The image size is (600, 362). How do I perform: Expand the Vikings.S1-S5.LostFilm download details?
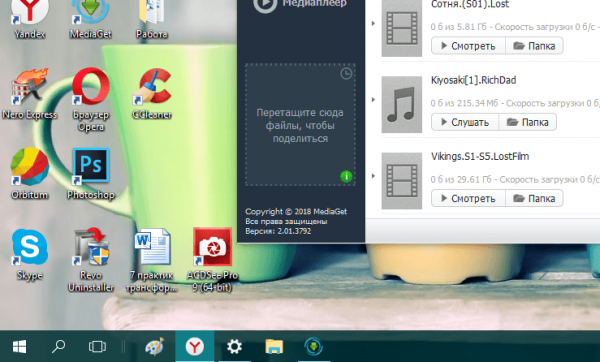[x=373, y=176]
